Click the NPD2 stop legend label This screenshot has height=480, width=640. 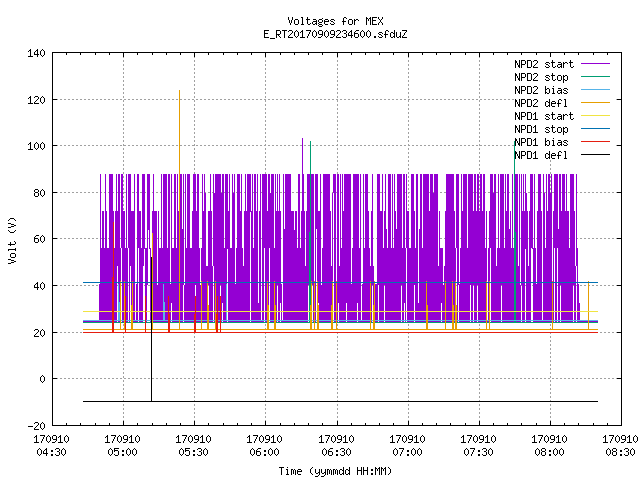coord(541,77)
